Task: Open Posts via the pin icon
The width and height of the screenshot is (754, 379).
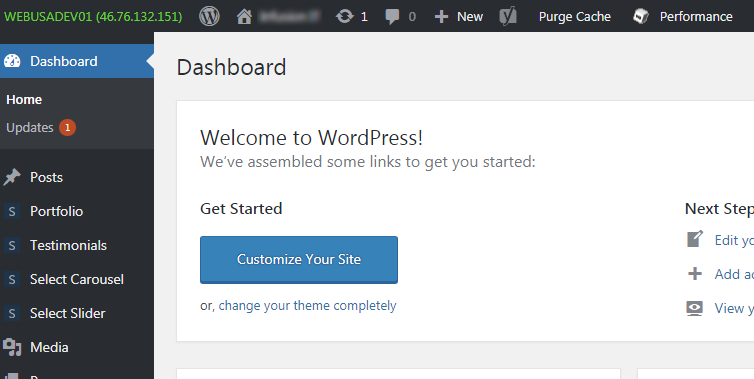Action: click(12, 177)
